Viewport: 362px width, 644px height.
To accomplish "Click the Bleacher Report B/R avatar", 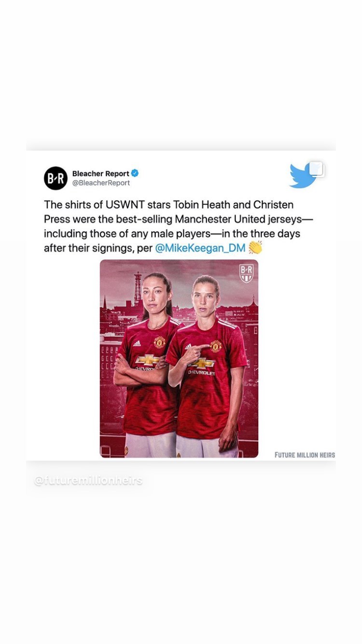I will tap(56, 178).
